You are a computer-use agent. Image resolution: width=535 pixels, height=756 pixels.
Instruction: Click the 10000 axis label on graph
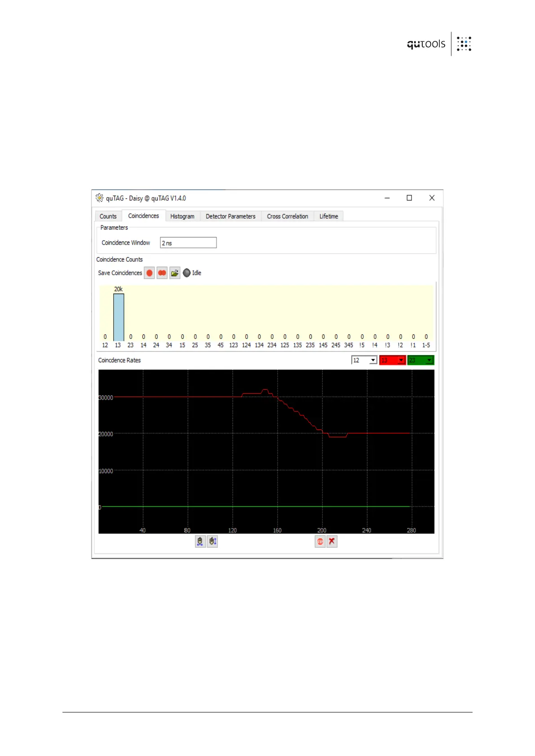pos(106,471)
